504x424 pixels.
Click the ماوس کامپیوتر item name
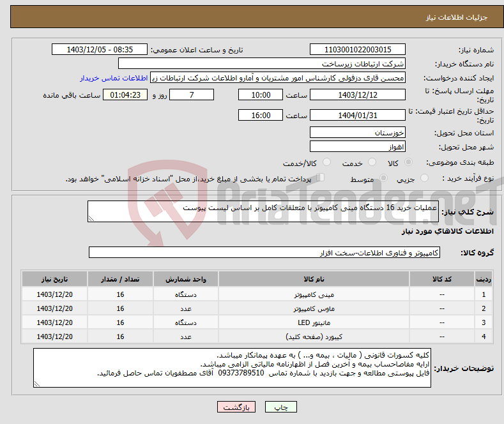(x=314, y=308)
